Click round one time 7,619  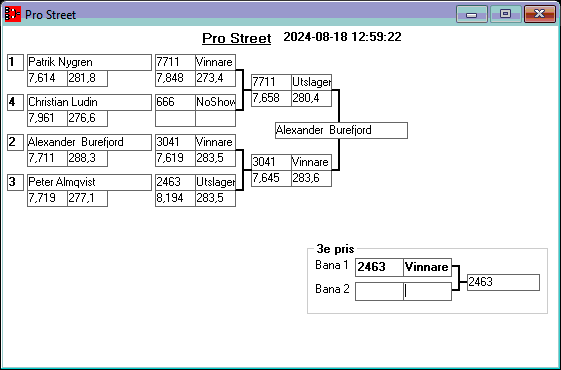175,159
